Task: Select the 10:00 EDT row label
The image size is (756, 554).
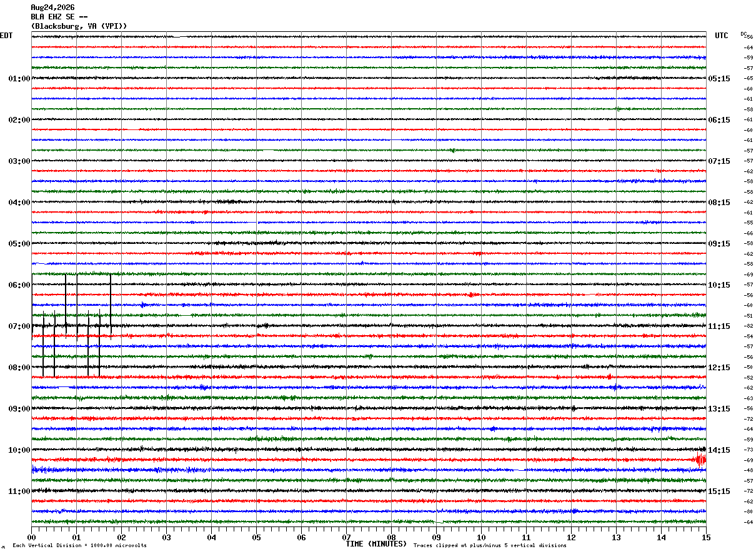Action: click(19, 450)
